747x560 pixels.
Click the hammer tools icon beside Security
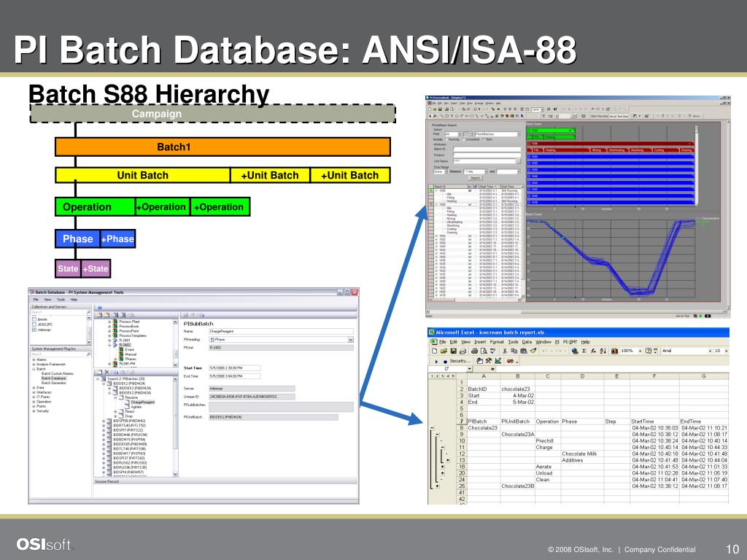pyautogui.click(x=489, y=361)
